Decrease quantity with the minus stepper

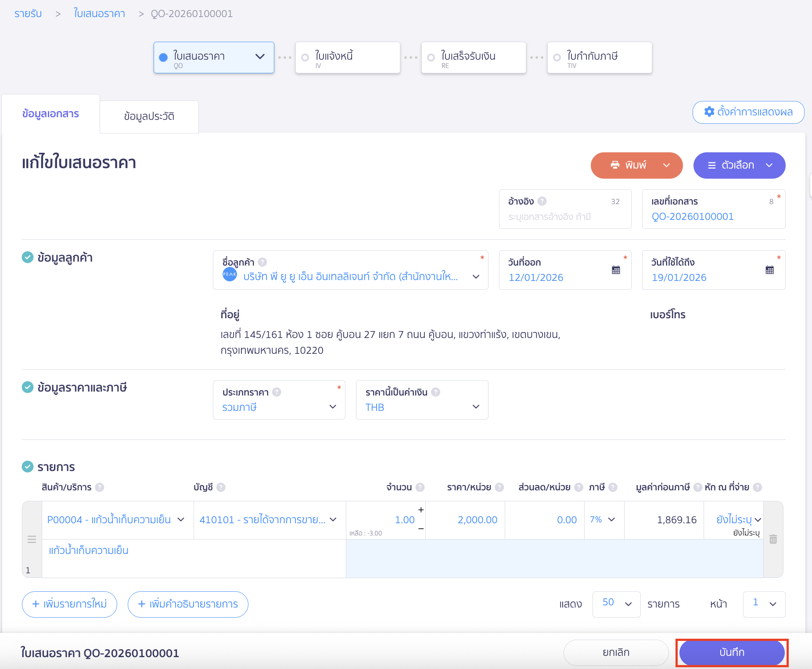(421, 529)
